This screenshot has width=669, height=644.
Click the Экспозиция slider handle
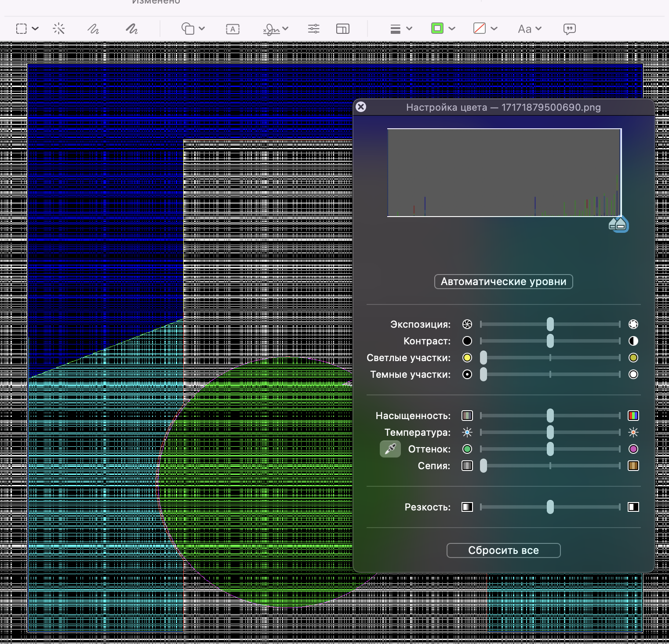pyautogui.click(x=550, y=324)
